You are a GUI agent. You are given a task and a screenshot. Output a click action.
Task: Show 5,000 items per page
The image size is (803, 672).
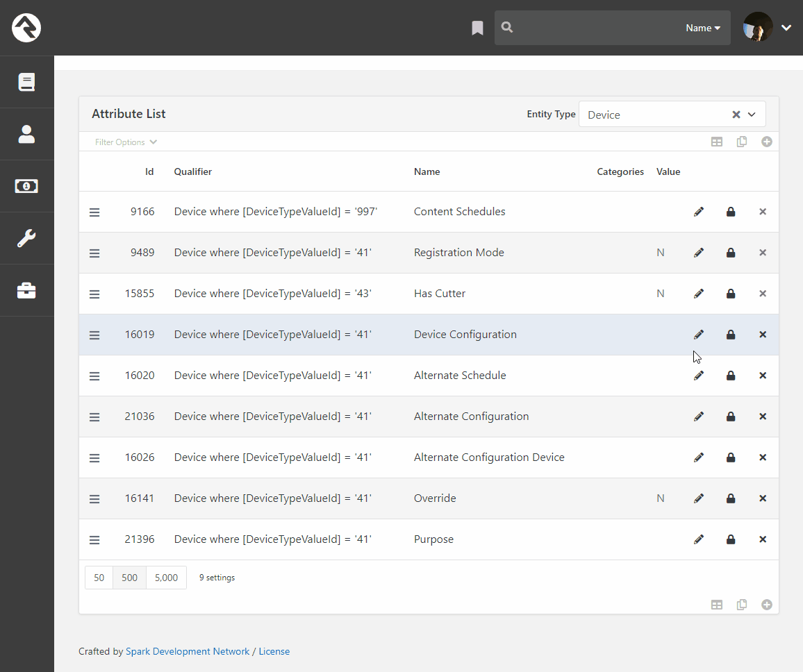(x=167, y=578)
